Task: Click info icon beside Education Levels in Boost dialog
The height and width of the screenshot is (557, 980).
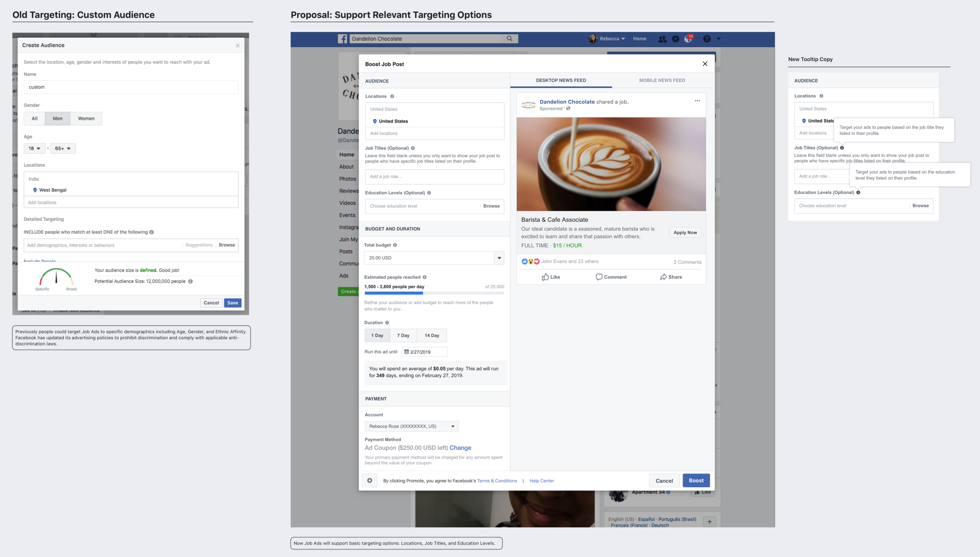Action: coord(429,193)
